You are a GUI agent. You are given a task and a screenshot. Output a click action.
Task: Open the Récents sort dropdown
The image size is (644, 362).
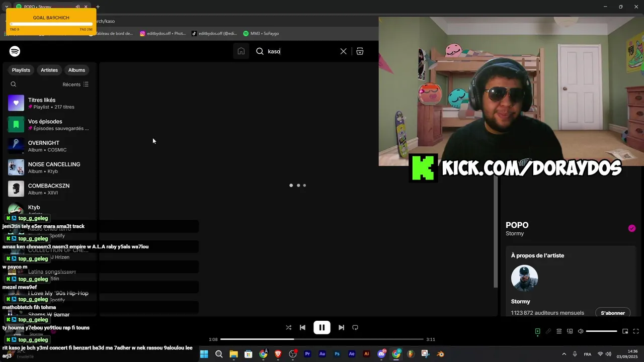(75, 84)
